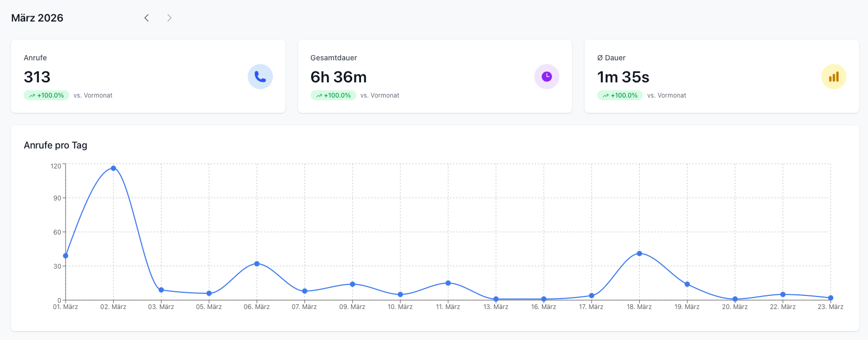Viewport: 868px width, 340px height.
Task: Advance to next month with right chevron
Action: (169, 18)
